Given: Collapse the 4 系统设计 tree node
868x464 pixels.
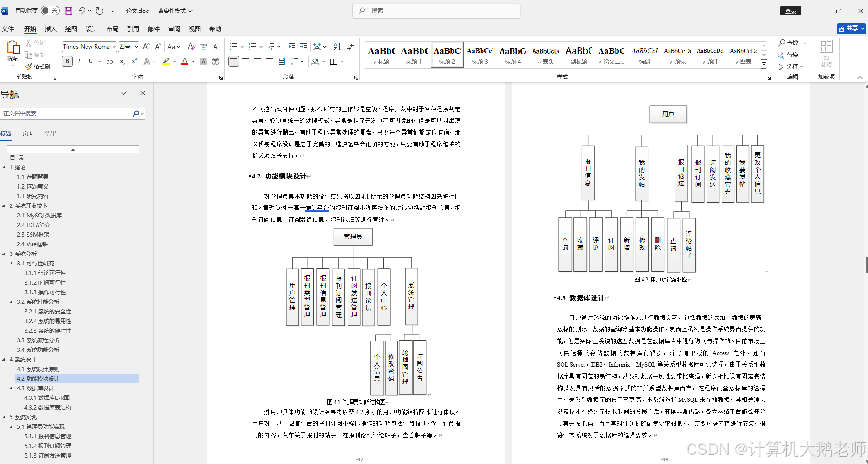Looking at the screenshot, I should pyautogui.click(x=4, y=359).
